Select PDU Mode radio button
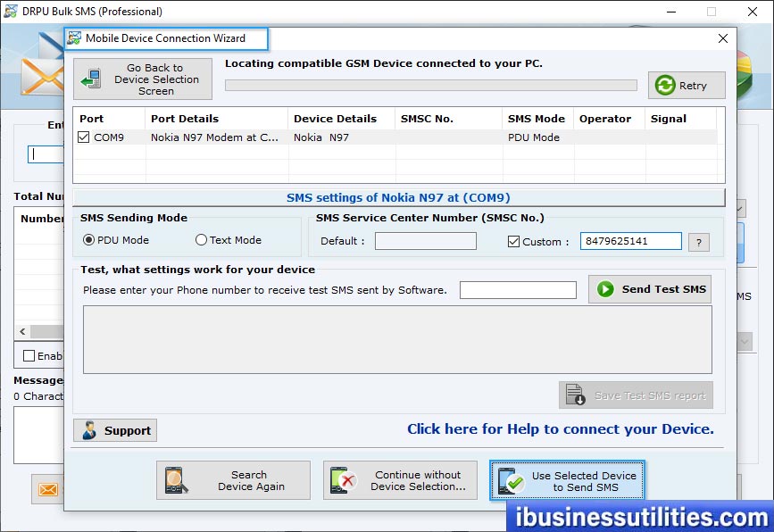 (89, 240)
